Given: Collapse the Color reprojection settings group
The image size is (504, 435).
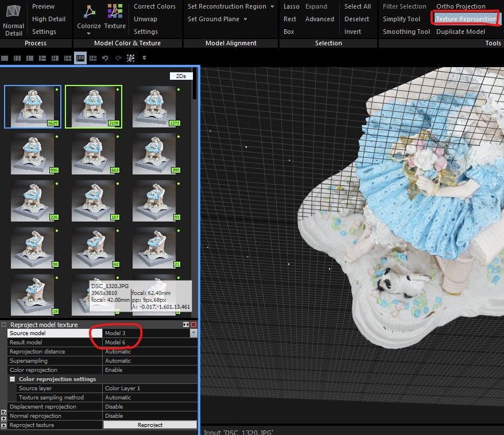Looking at the screenshot, I should (13, 379).
